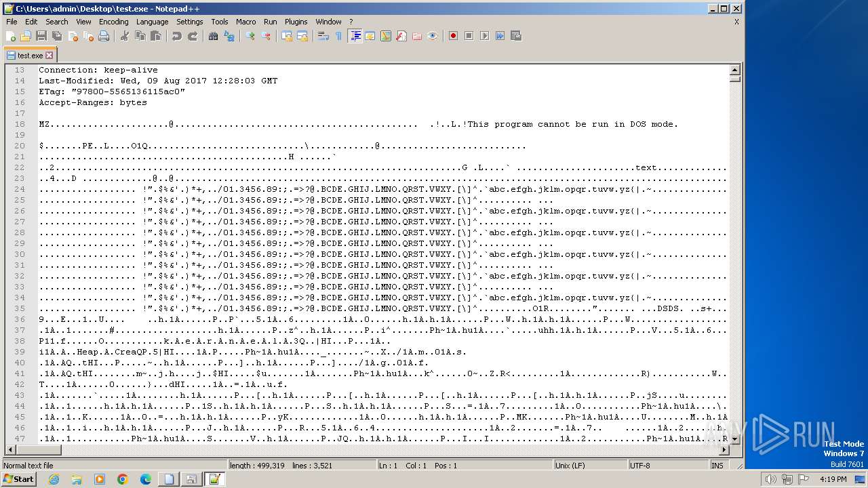Click the Paste toolbar icon
The height and width of the screenshot is (488, 868).
[x=156, y=36]
